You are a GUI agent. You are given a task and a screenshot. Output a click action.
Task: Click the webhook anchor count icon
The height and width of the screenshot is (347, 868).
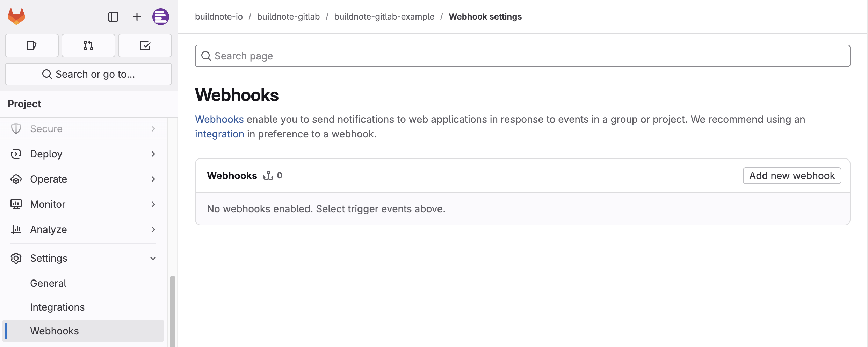click(268, 176)
